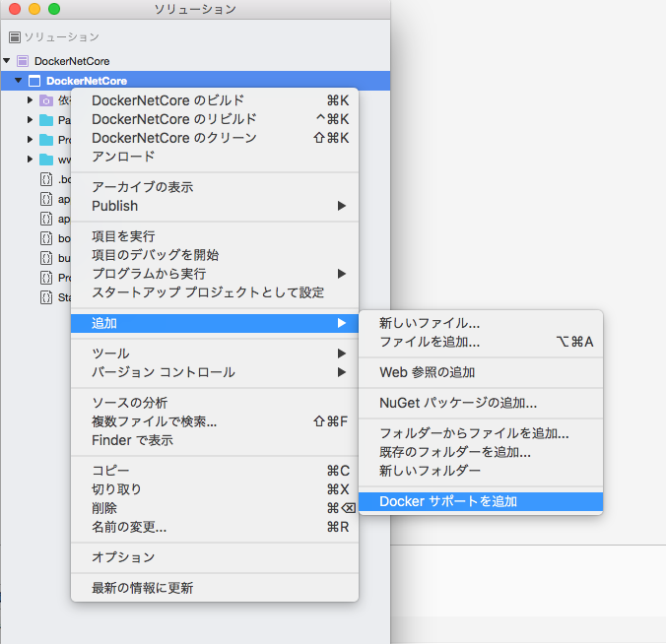
Task: Open the Publish submenu arrow
Action: (342, 206)
